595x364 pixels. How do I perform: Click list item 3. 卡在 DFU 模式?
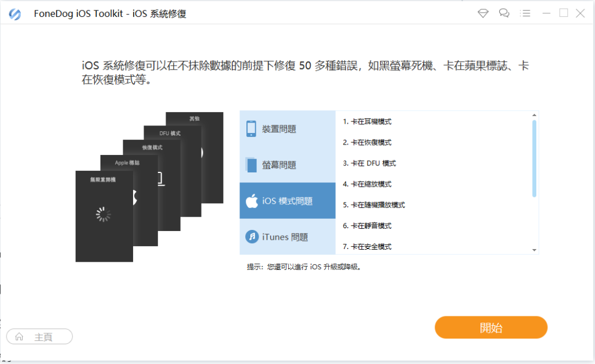pos(369,163)
